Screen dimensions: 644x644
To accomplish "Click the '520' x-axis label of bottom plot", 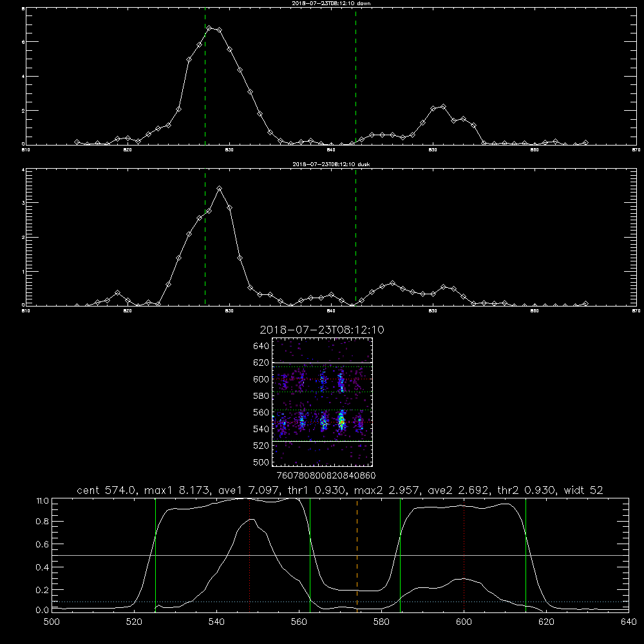I will 134,621.
